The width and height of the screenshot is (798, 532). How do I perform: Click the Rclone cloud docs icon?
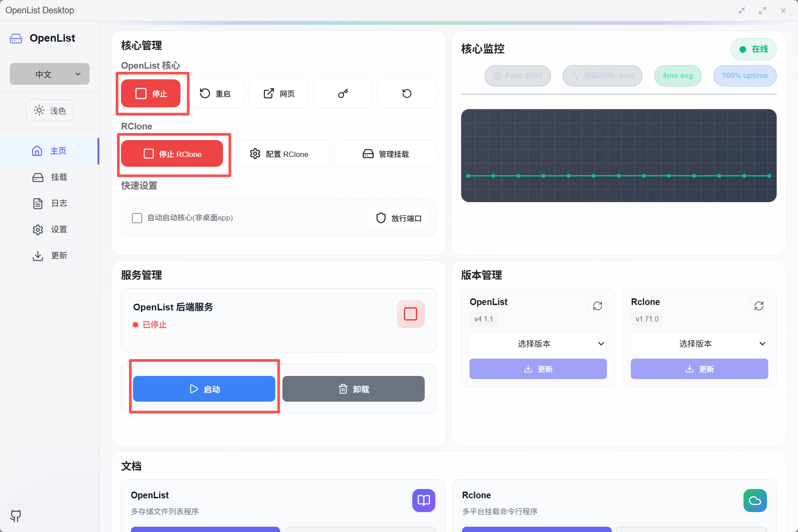click(x=755, y=501)
